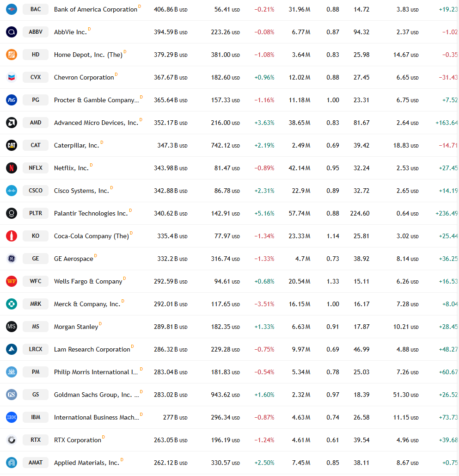Click the Procter & Gamble logo icon
The width and height of the screenshot is (459, 476).
click(12, 100)
